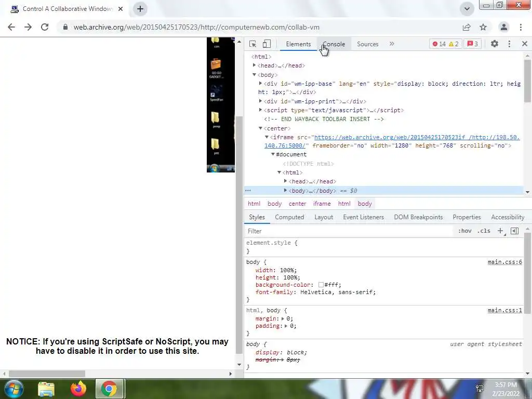532x399 pixels.
Task: Share this page icon
Action: pyautogui.click(x=467, y=27)
